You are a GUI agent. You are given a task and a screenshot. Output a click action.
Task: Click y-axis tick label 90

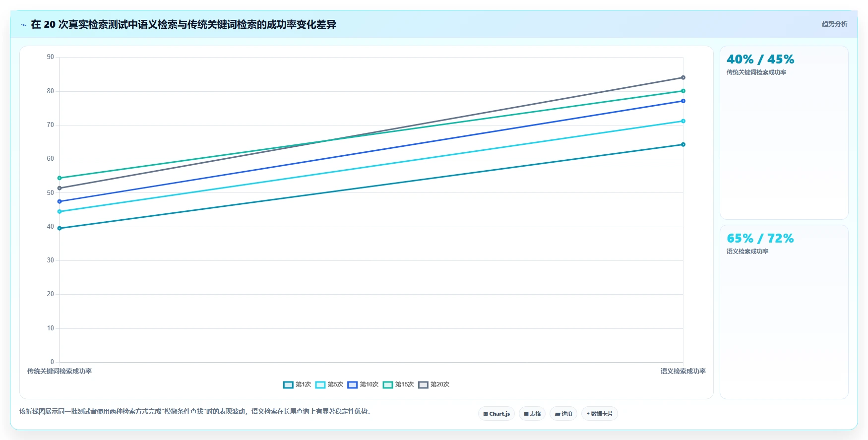click(51, 57)
